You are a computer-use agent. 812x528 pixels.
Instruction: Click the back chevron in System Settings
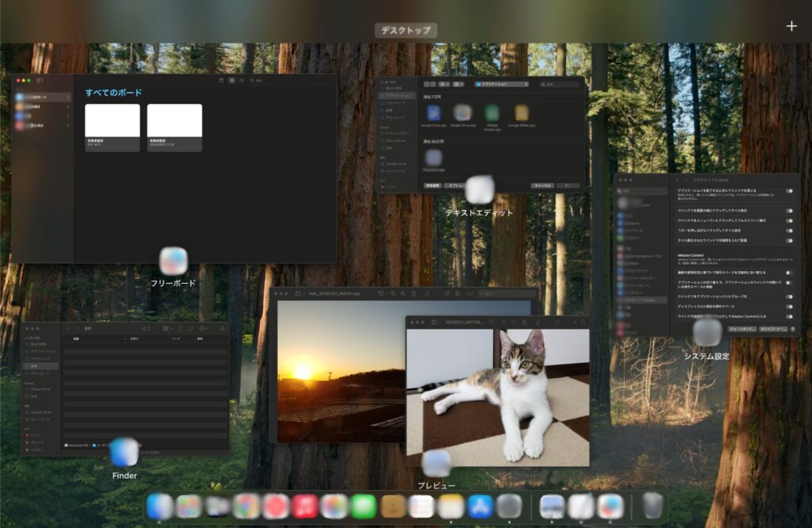click(677, 180)
